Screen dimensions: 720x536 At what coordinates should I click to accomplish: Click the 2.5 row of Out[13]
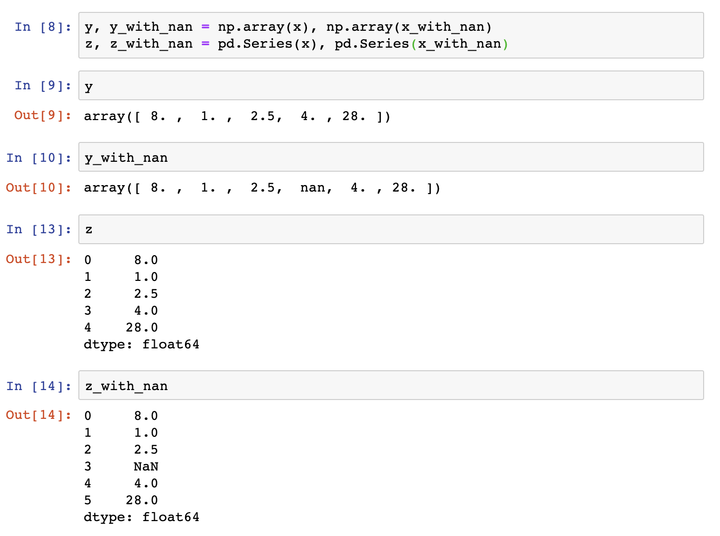point(121,293)
